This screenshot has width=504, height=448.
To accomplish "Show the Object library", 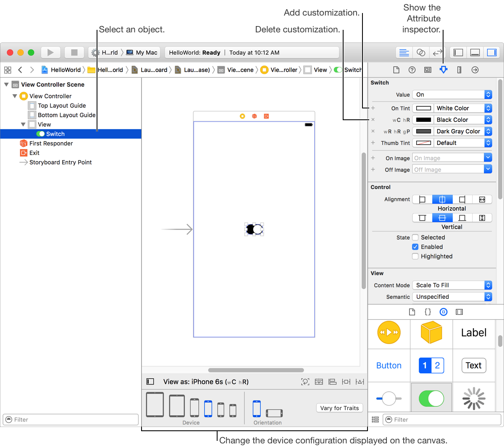I will pyautogui.click(x=444, y=312).
